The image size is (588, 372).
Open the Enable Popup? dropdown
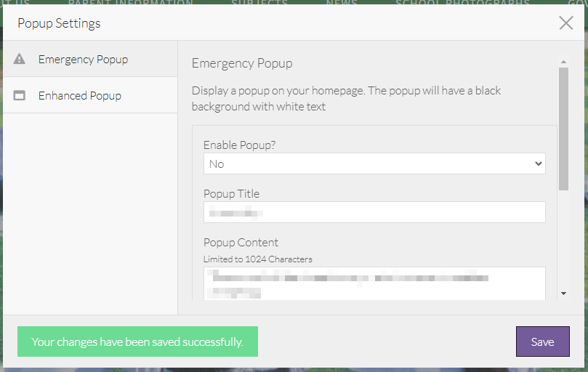pyautogui.click(x=374, y=163)
